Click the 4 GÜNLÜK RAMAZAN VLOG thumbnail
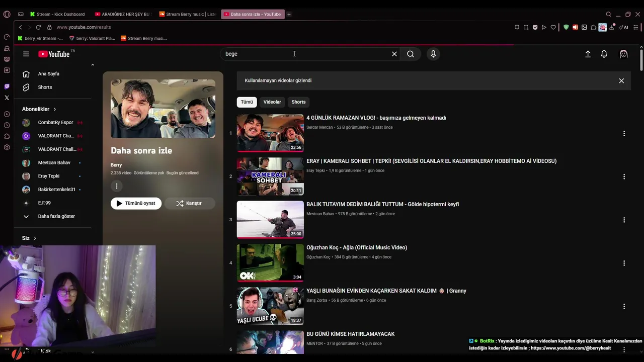Viewport: 644px width, 362px height. [270, 133]
